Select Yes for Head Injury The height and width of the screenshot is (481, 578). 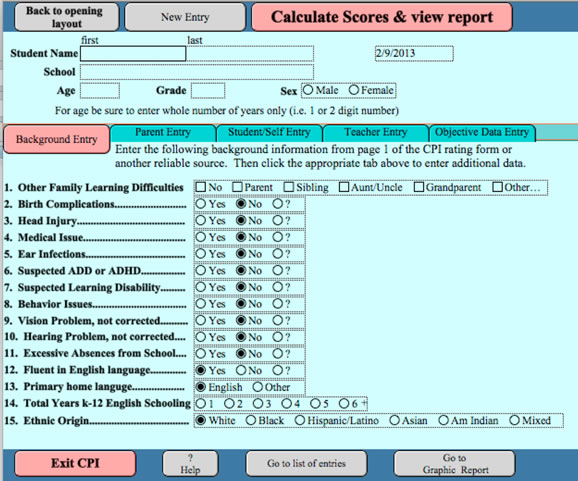(x=201, y=220)
